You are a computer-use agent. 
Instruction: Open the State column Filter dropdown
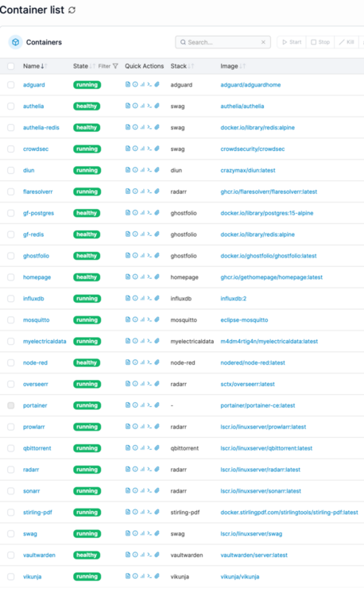(108, 66)
